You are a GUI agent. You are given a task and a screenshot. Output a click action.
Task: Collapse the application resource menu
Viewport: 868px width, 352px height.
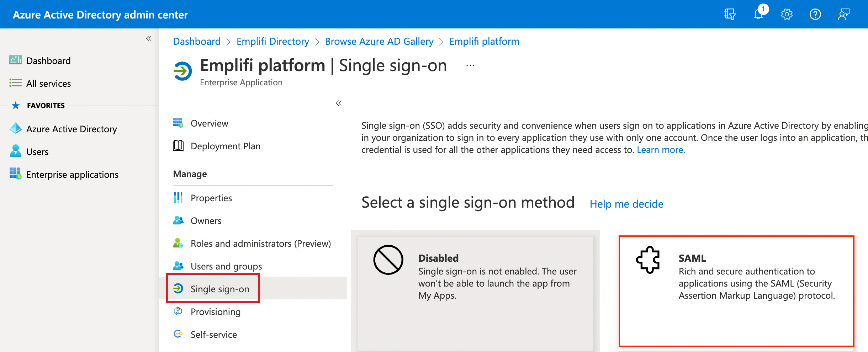pyautogui.click(x=339, y=103)
